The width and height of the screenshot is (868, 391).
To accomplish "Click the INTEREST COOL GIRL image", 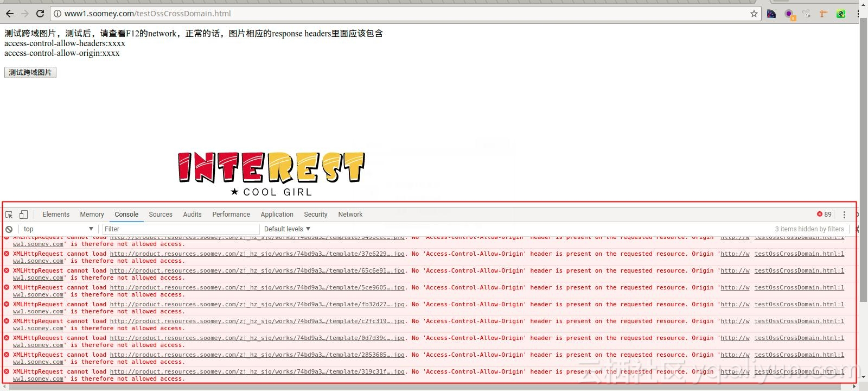I will [271, 174].
